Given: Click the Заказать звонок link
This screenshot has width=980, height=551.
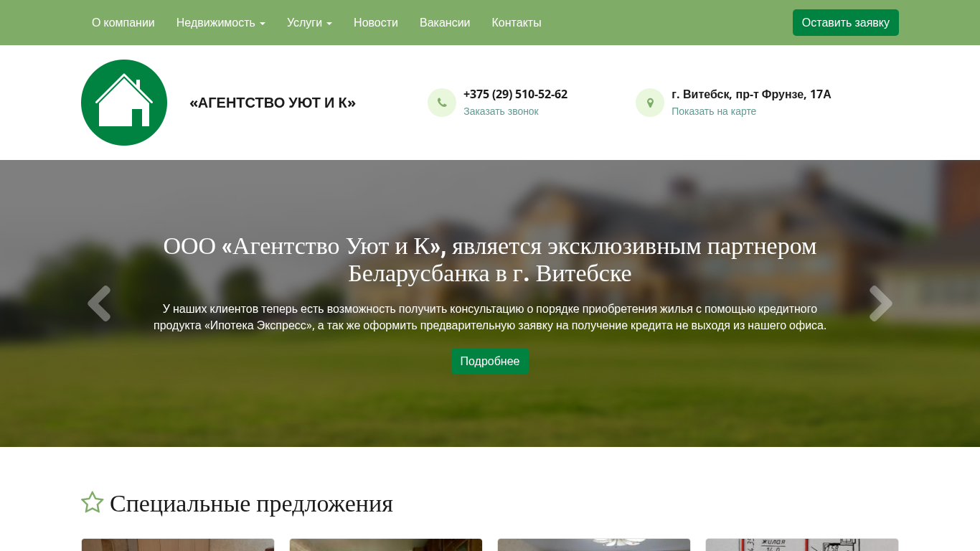Looking at the screenshot, I should point(501,111).
